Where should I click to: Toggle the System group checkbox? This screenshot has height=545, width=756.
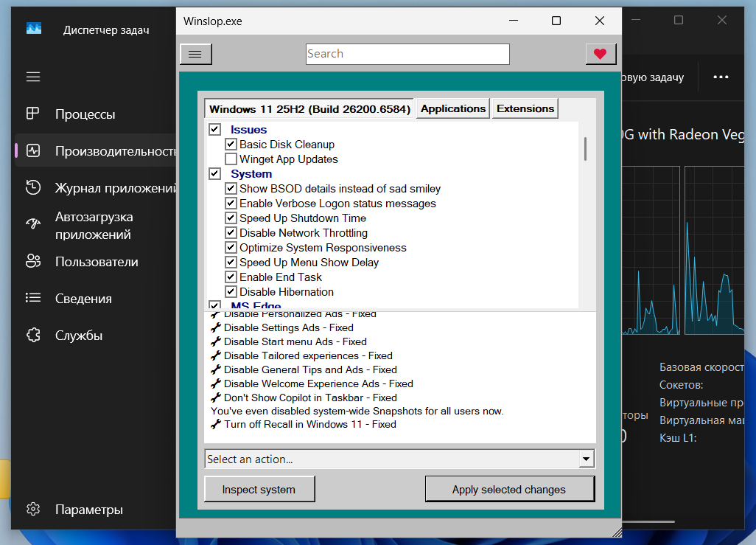click(215, 173)
